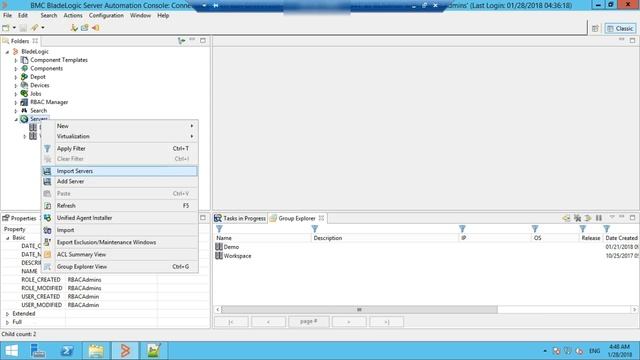The image size is (640, 360).
Task: Click the IP column filter funnel
Action: pos(462,229)
